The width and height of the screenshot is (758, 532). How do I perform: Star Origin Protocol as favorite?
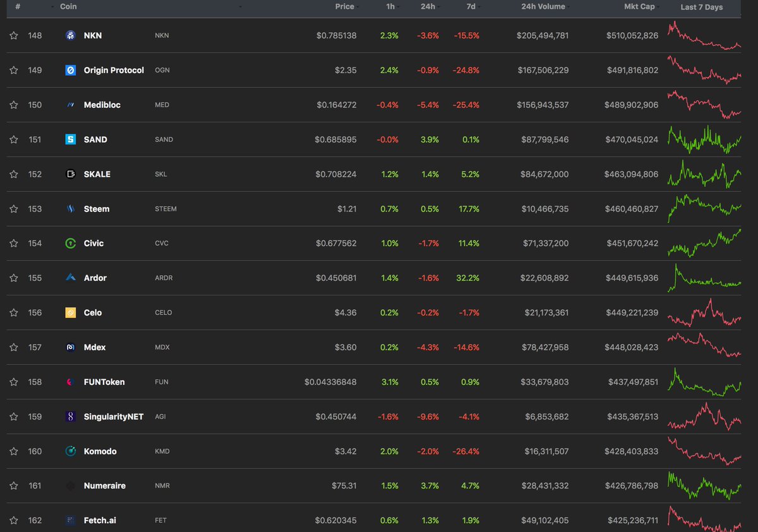point(14,70)
